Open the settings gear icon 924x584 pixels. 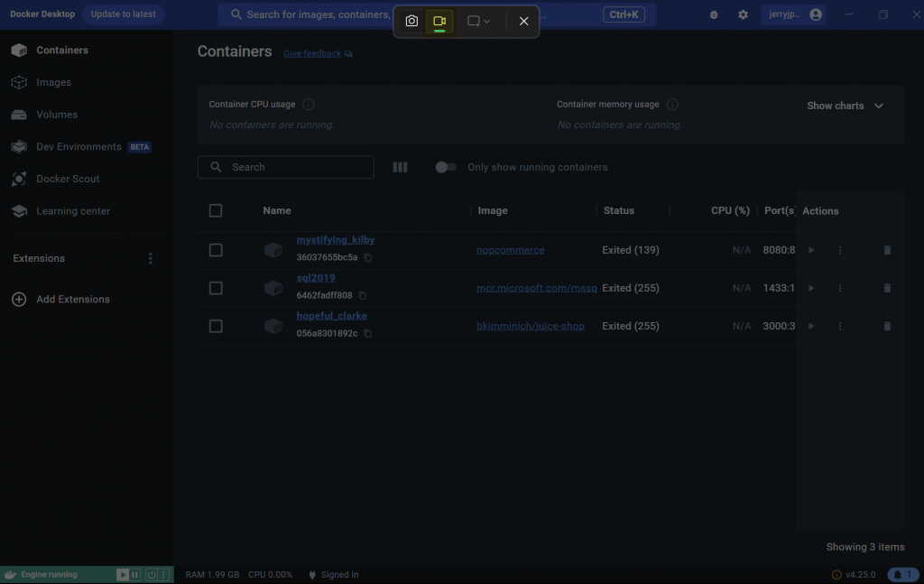[744, 14]
